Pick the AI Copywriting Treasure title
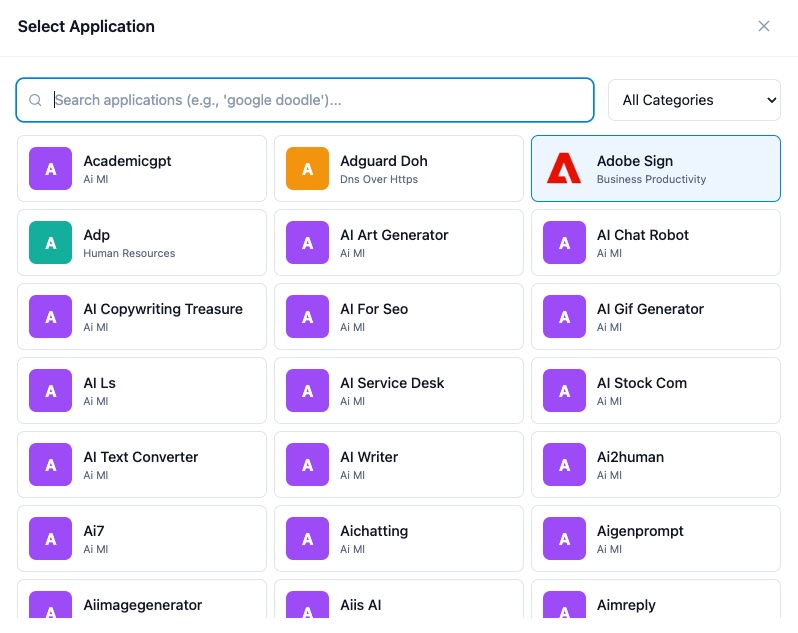The image size is (798, 633). click(163, 309)
